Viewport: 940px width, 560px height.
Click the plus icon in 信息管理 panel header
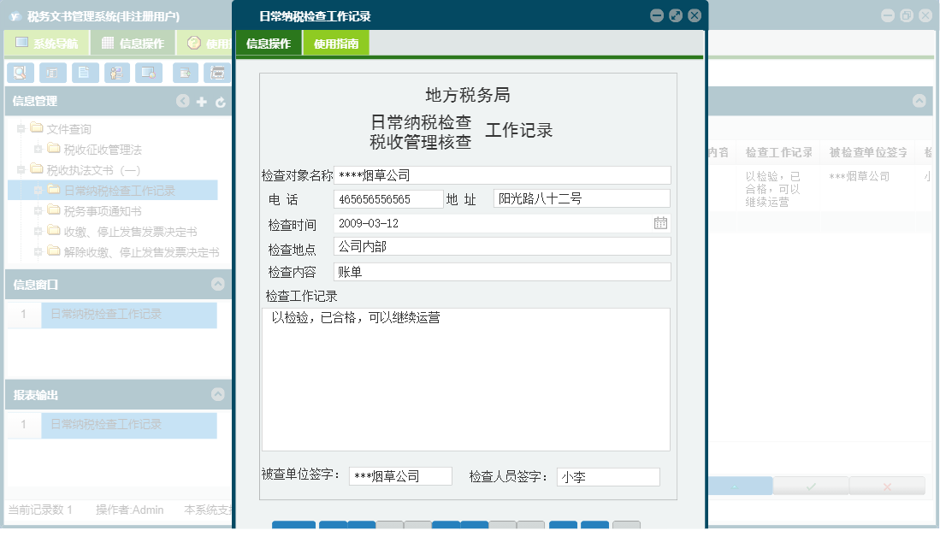pyautogui.click(x=199, y=101)
